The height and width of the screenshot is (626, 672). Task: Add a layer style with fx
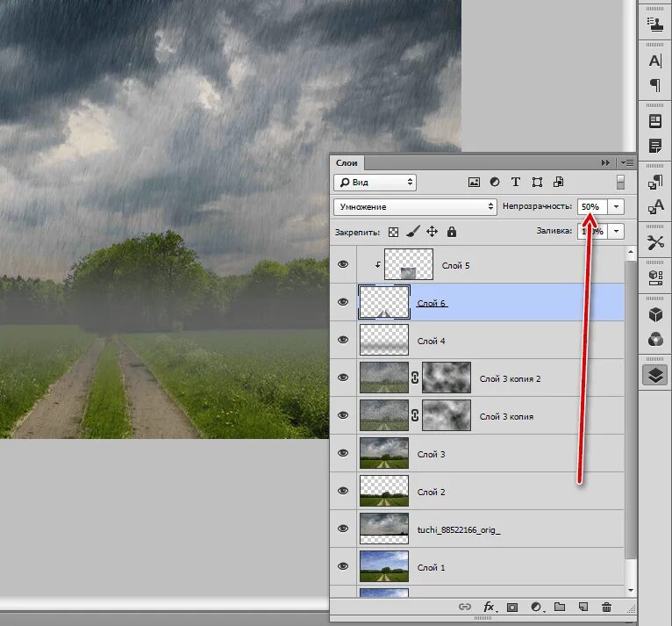(x=490, y=607)
